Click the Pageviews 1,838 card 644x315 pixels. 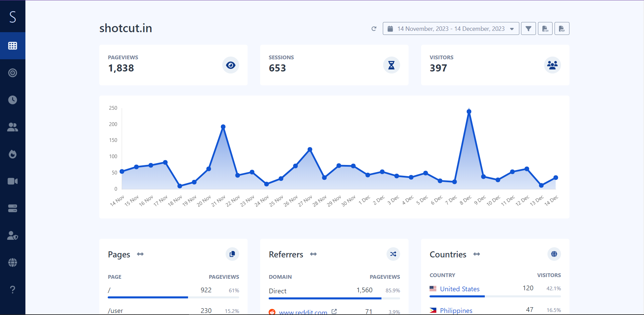[173, 65]
